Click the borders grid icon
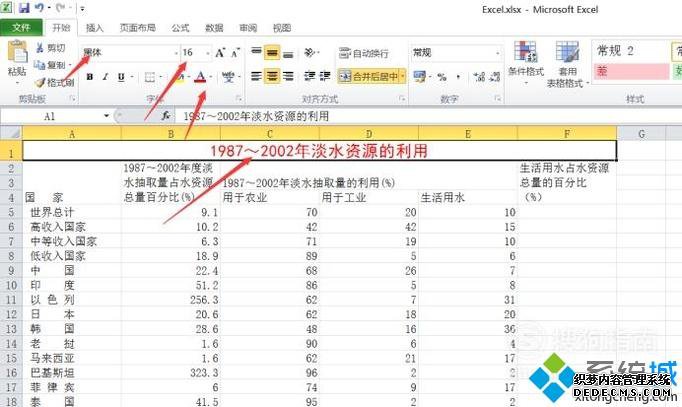Screen dimensions: 682x407 point(150,77)
